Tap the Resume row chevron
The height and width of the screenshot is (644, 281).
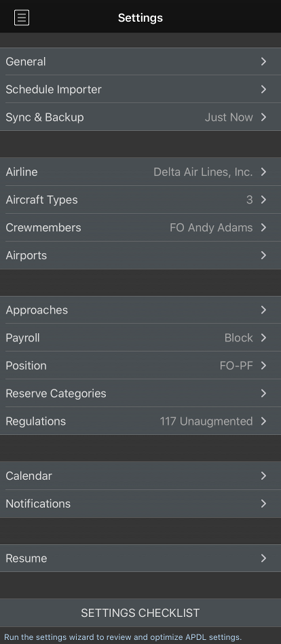pos(264,558)
